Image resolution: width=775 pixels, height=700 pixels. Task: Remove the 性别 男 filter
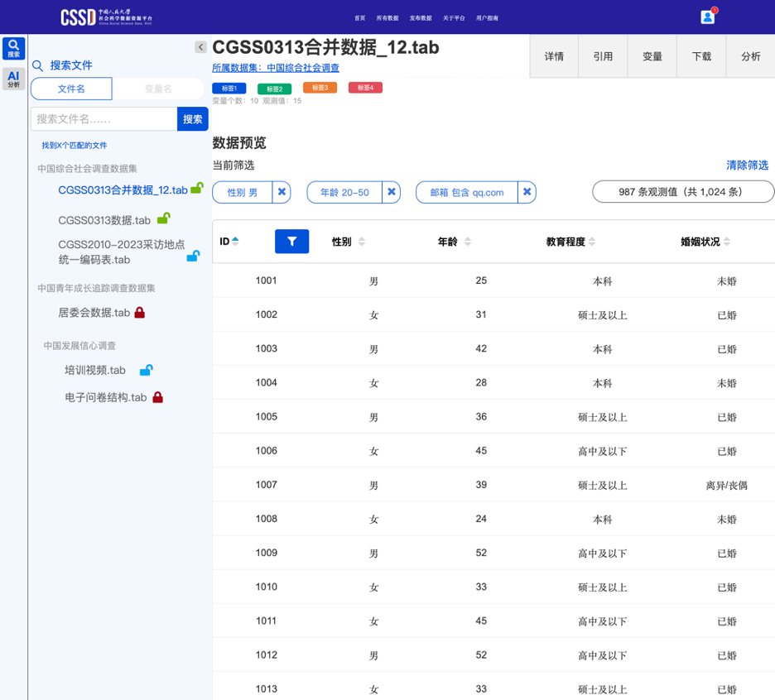click(282, 192)
